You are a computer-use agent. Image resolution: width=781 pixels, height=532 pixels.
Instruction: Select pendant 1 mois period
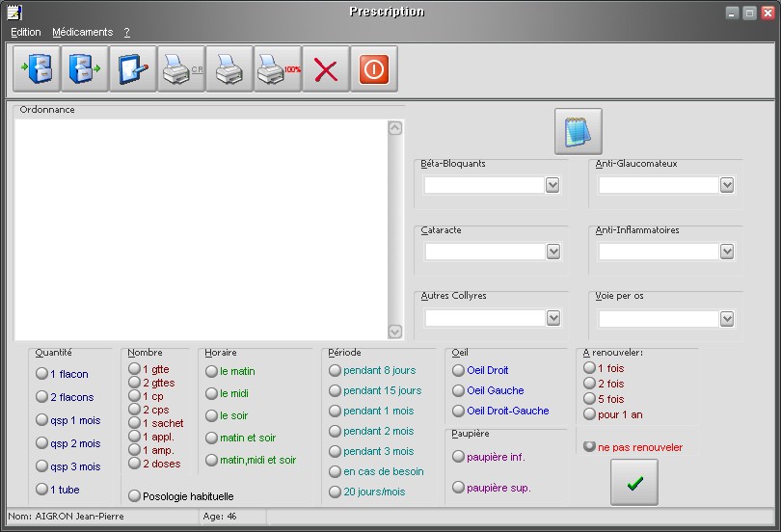tap(371, 412)
